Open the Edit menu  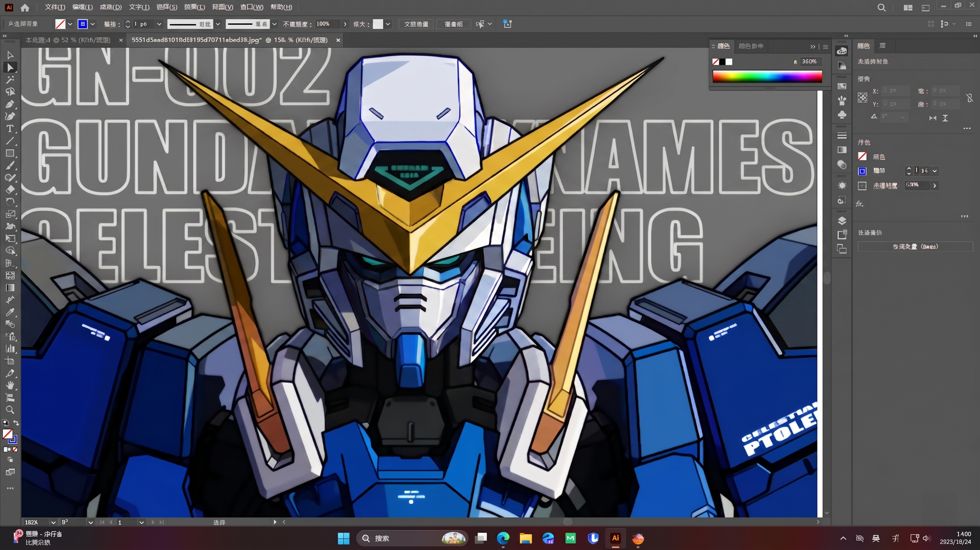[82, 7]
